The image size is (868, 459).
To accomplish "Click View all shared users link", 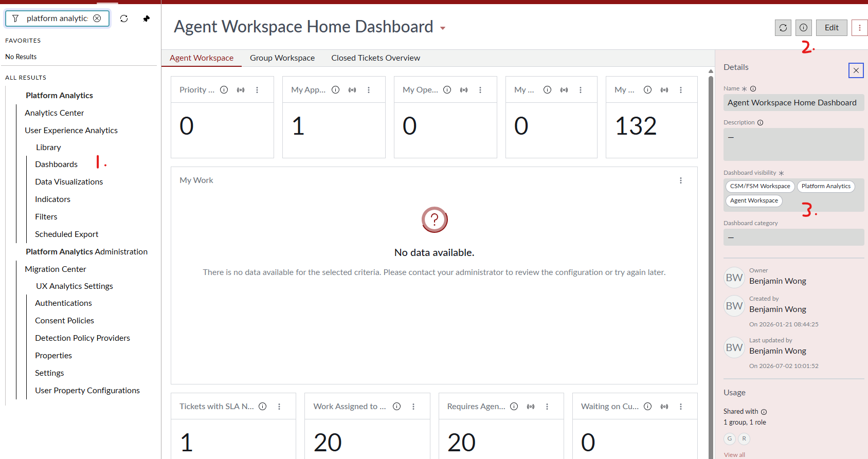I will 734,455.
